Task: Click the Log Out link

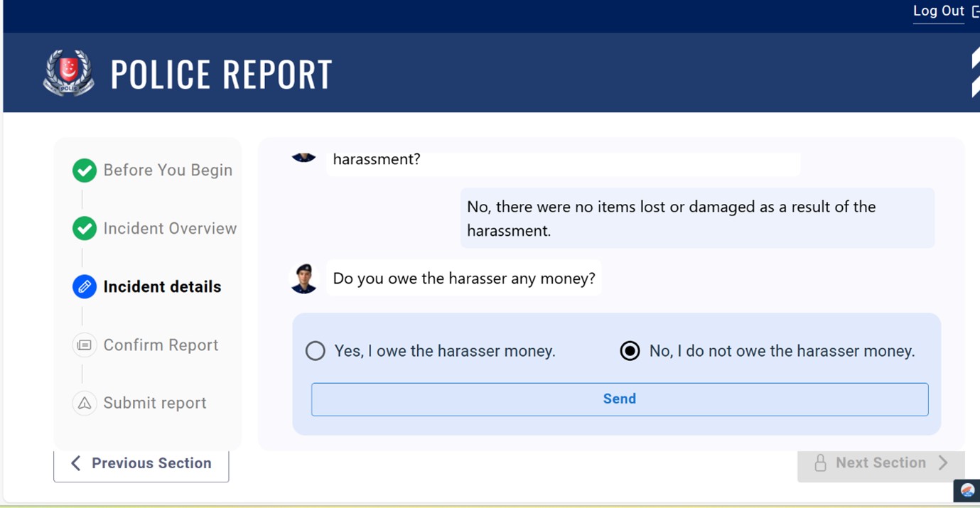Action: tap(937, 11)
